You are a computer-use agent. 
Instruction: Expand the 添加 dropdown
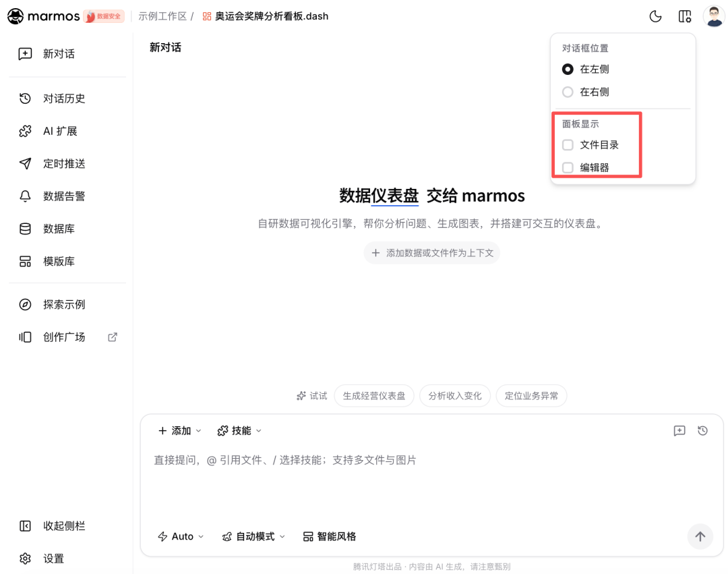[180, 431]
